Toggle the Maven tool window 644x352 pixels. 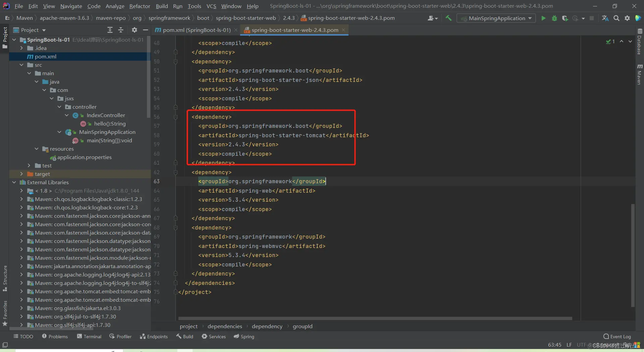[639, 74]
